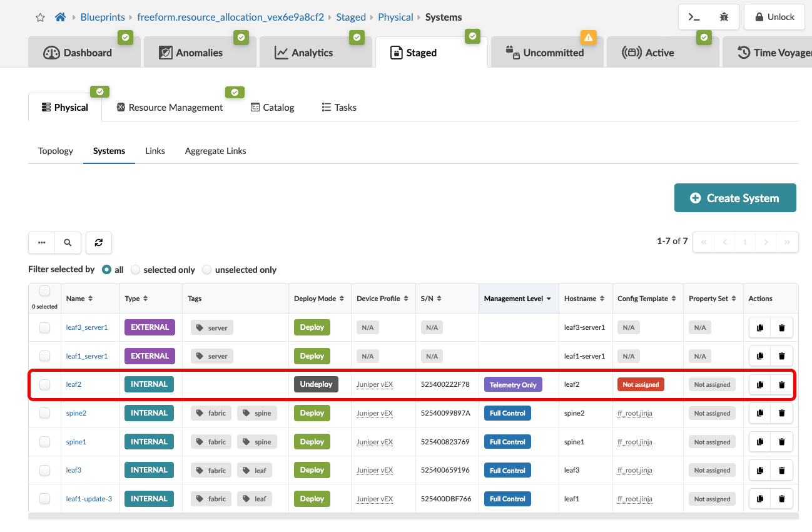Go to last page double arrow

787,242
